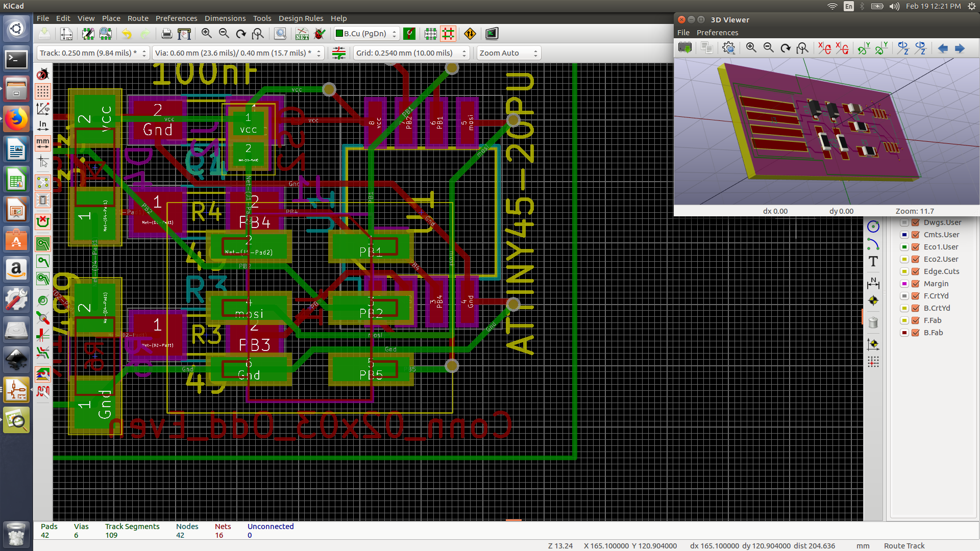This screenshot has height=551, width=980.
Task: Rotate Z clockwise in 3D Viewer
Action: pos(903,48)
